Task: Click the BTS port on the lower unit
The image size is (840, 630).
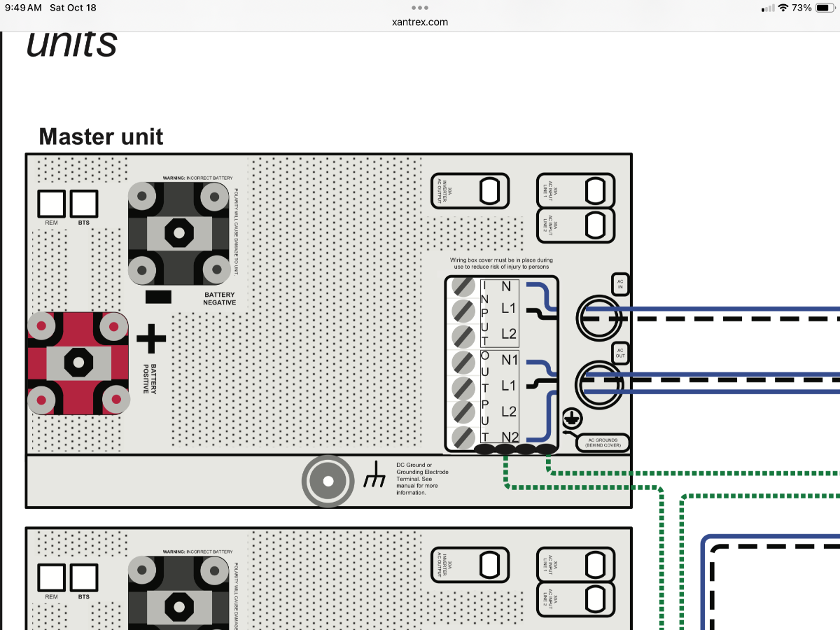Action: (84, 577)
